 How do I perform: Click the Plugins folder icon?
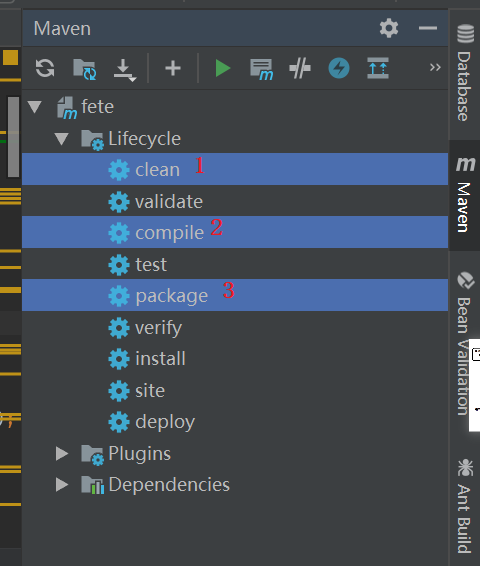click(x=92, y=455)
